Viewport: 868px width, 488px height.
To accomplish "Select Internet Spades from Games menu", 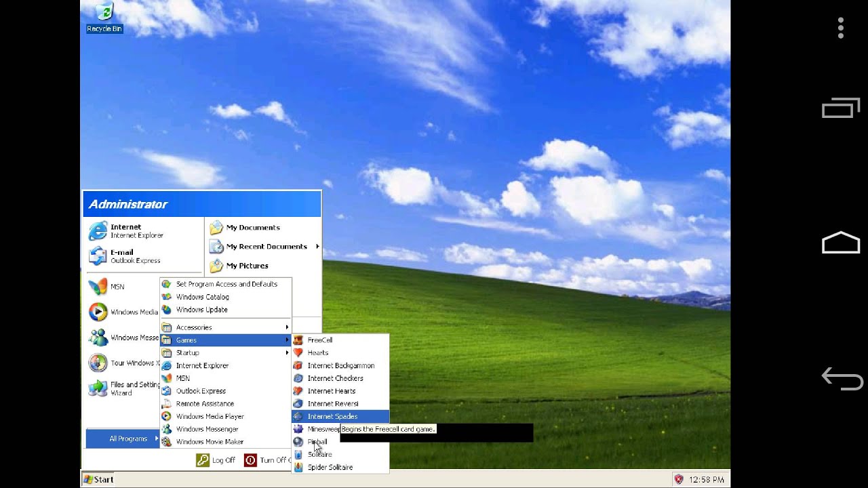I will [x=340, y=416].
